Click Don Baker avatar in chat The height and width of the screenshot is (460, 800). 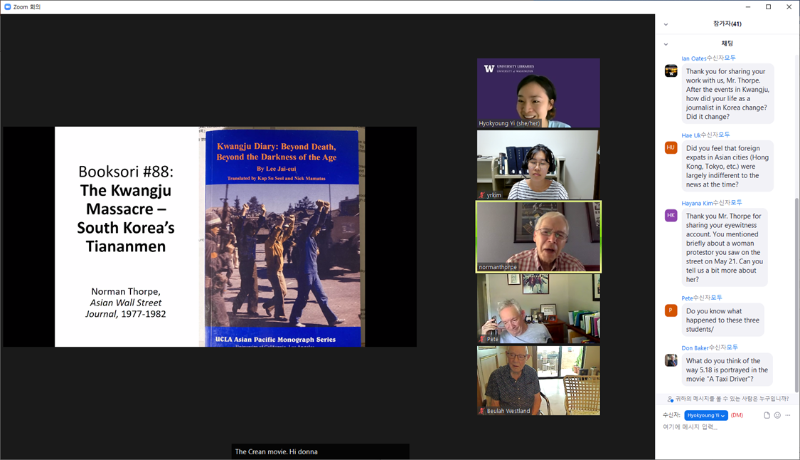point(671,360)
